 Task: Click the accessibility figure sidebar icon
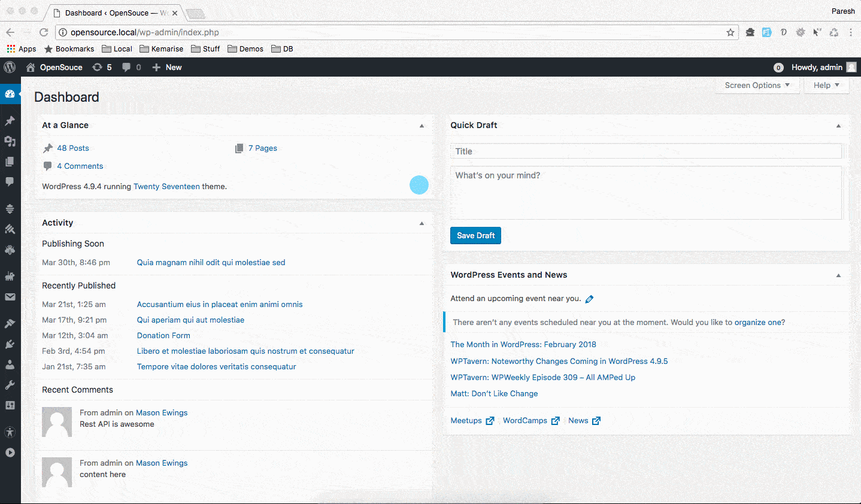click(10, 432)
